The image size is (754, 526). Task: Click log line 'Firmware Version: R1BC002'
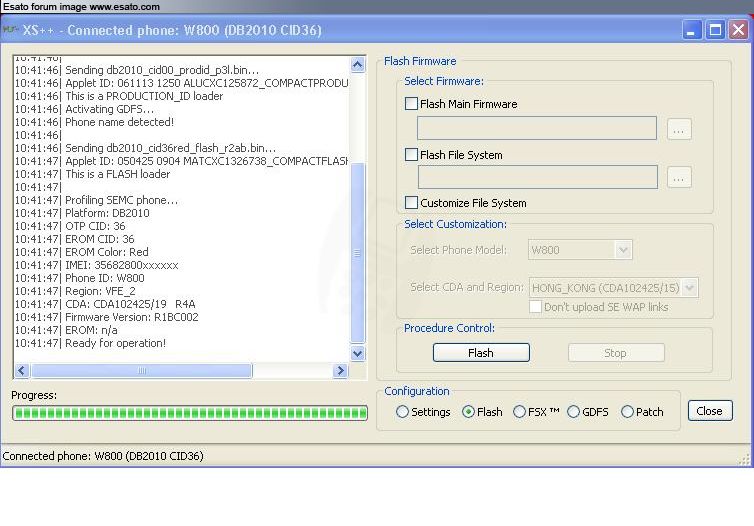[132, 317]
